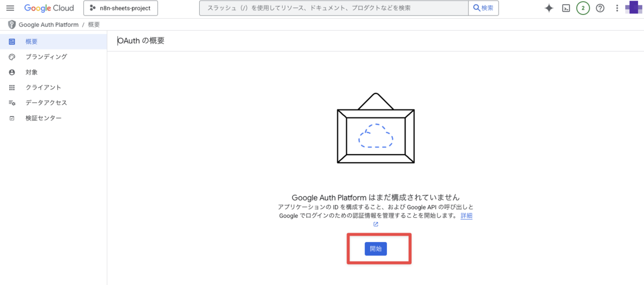
Task: Focus the resource search input field
Action: pyautogui.click(x=333, y=8)
